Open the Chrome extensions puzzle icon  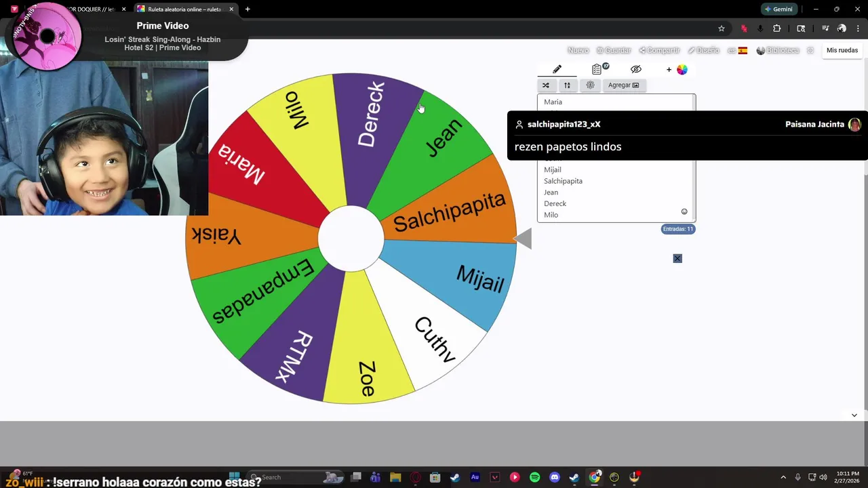click(x=777, y=28)
